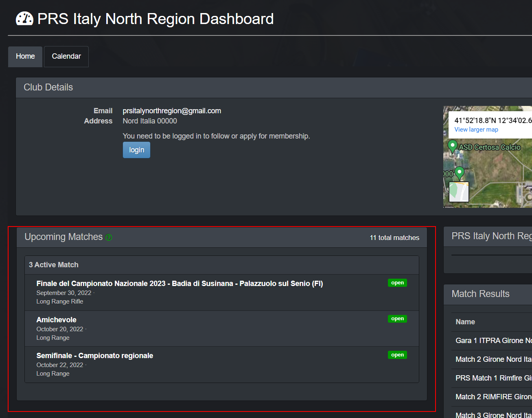532x418 pixels.
Task: Click the dashboard gauge icon in header
Action: pyautogui.click(x=24, y=19)
